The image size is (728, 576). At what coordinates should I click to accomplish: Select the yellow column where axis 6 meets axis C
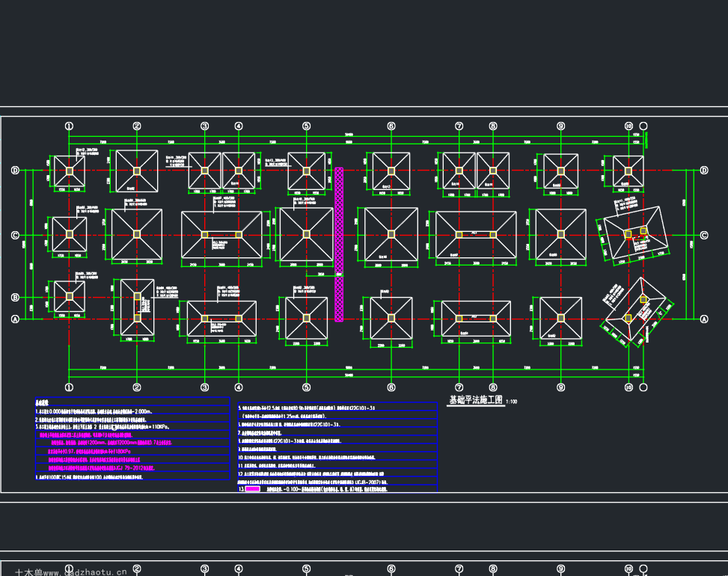tap(391, 234)
